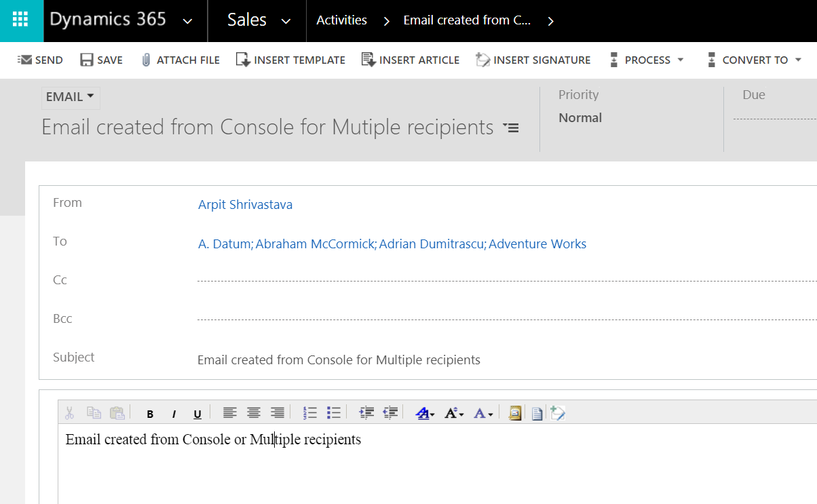Click the Email created from C... breadcrumb

tap(467, 20)
